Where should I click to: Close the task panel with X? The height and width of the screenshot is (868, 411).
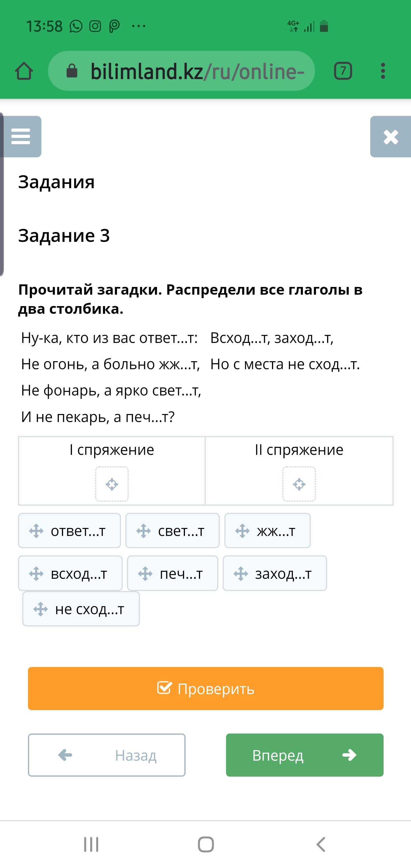(390, 137)
